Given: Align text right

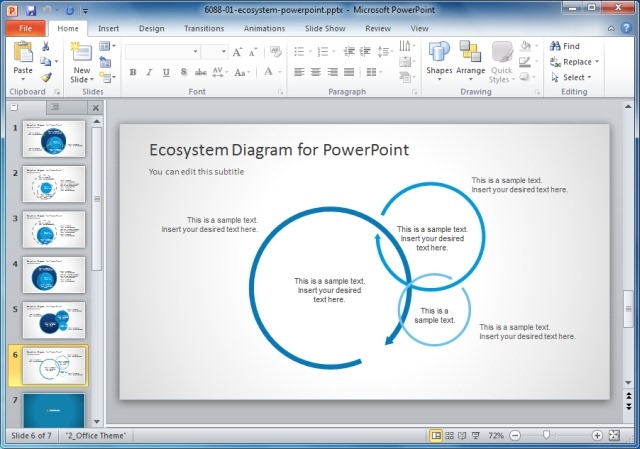Looking at the screenshot, I should point(332,72).
